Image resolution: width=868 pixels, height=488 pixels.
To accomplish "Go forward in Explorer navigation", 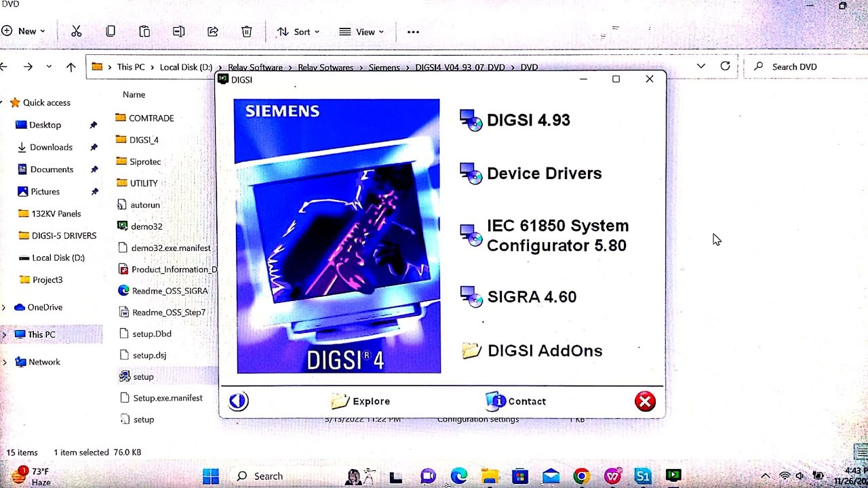I will coord(28,66).
